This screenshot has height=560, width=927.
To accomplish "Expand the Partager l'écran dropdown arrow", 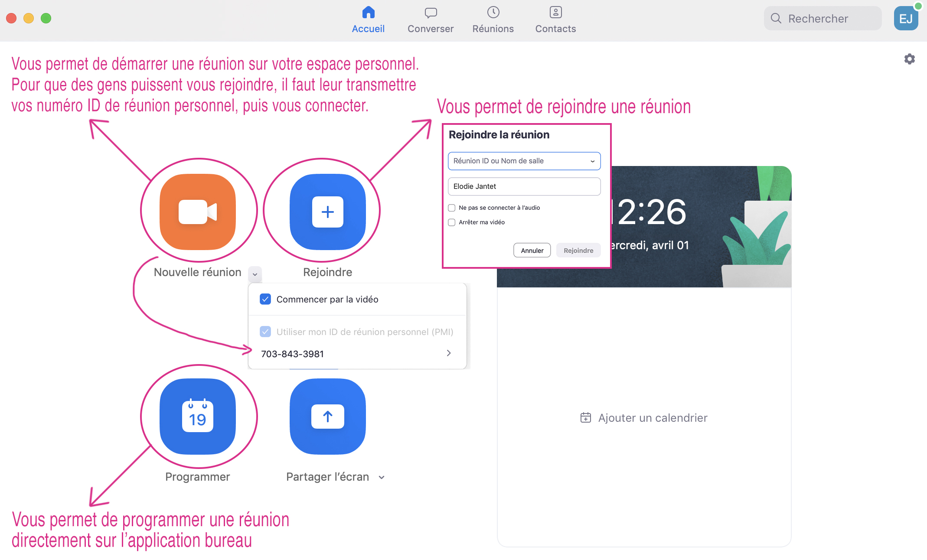I will click(x=382, y=477).
